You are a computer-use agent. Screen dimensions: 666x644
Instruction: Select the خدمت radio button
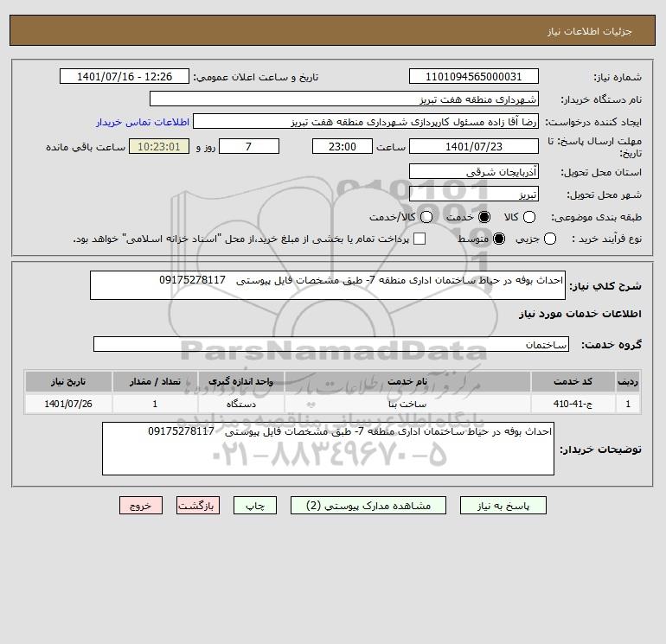tap(483, 217)
